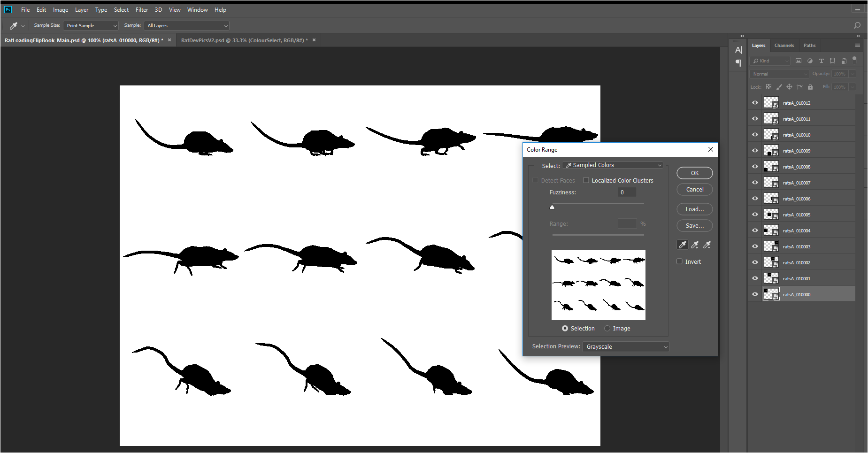This screenshot has width=868, height=453.
Task: Click the Lock all icon
Action: click(810, 87)
